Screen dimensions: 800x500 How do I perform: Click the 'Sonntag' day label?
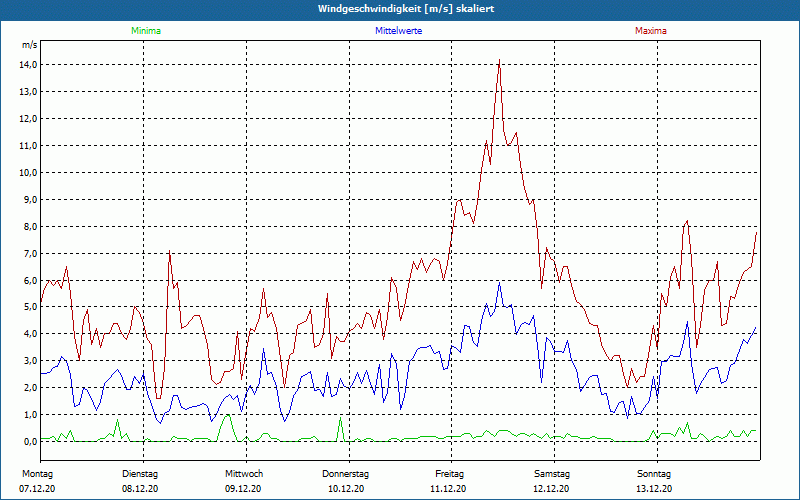[654, 474]
